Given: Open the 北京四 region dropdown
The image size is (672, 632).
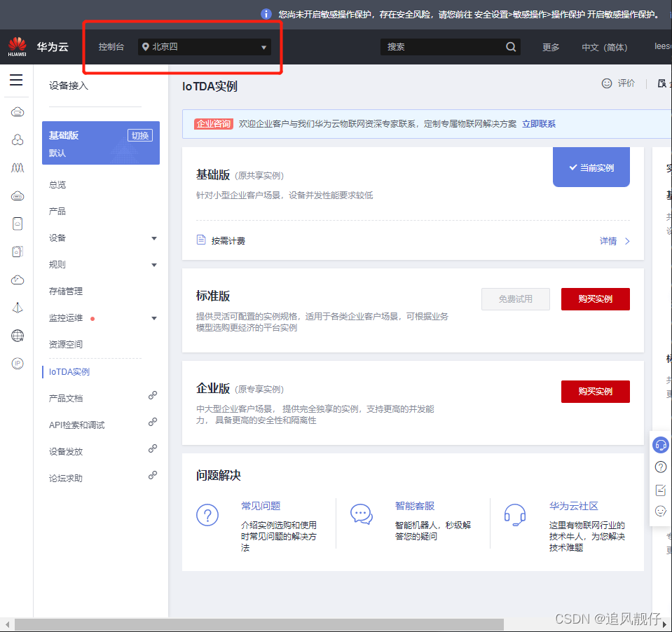Looking at the screenshot, I should [205, 47].
